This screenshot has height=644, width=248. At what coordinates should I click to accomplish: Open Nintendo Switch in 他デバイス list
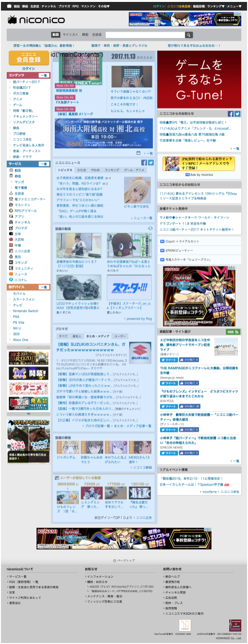pyautogui.click(x=25, y=310)
